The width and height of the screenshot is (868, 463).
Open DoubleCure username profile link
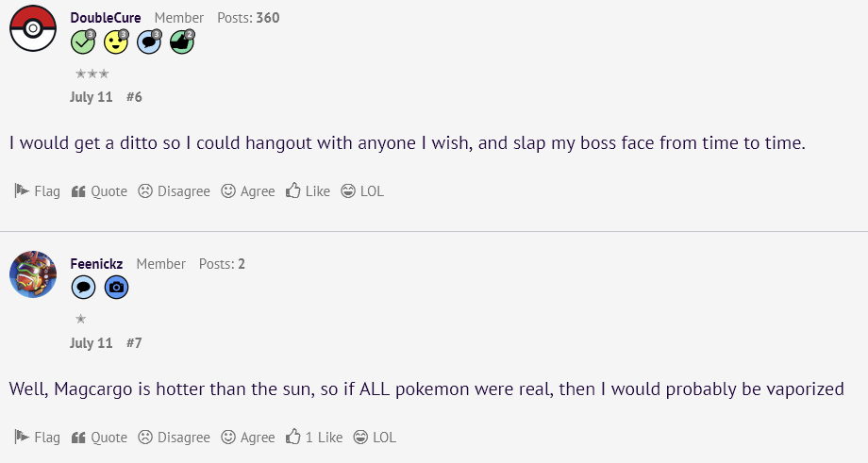[x=106, y=18]
